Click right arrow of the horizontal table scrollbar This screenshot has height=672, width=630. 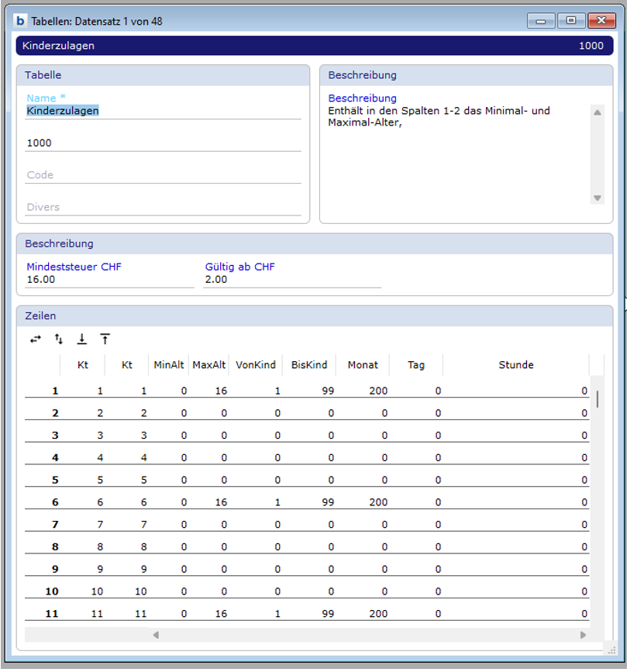coord(583,635)
